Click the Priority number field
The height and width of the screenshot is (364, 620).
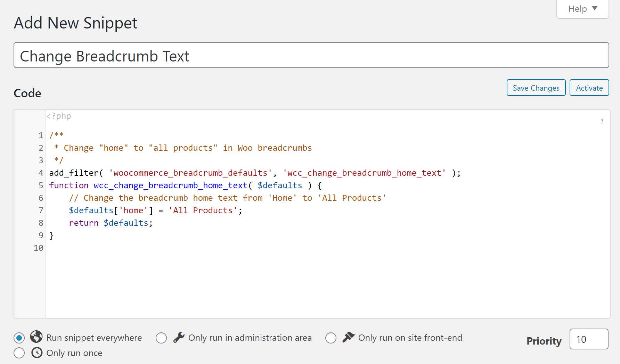click(x=589, y=339)
